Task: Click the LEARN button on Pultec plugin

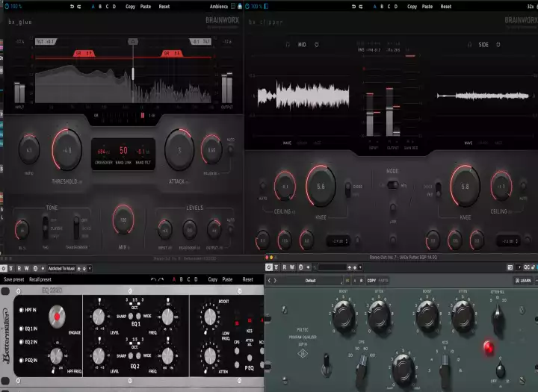Action: 522,281
